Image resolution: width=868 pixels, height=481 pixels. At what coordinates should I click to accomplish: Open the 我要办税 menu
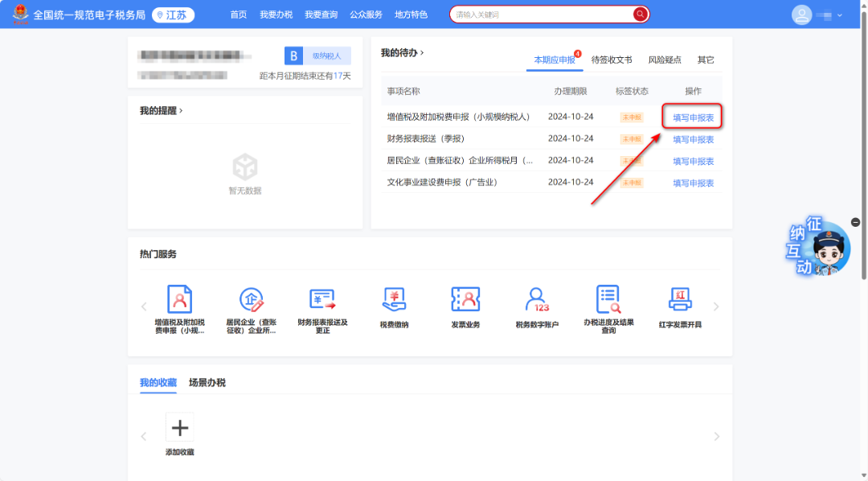(x=277, y=14)
